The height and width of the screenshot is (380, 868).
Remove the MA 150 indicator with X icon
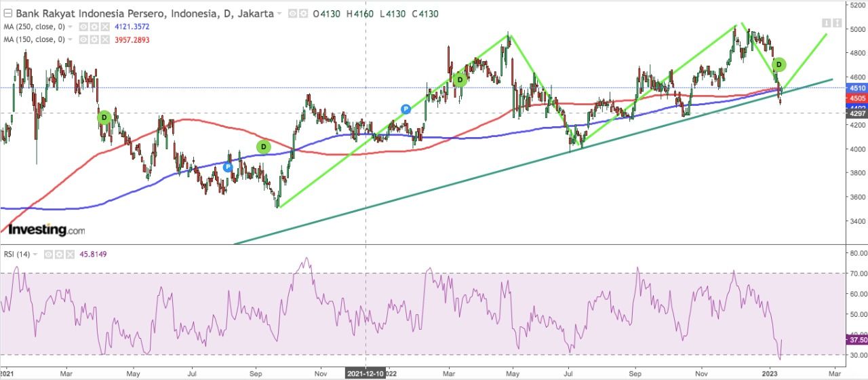tap(105, 39)
